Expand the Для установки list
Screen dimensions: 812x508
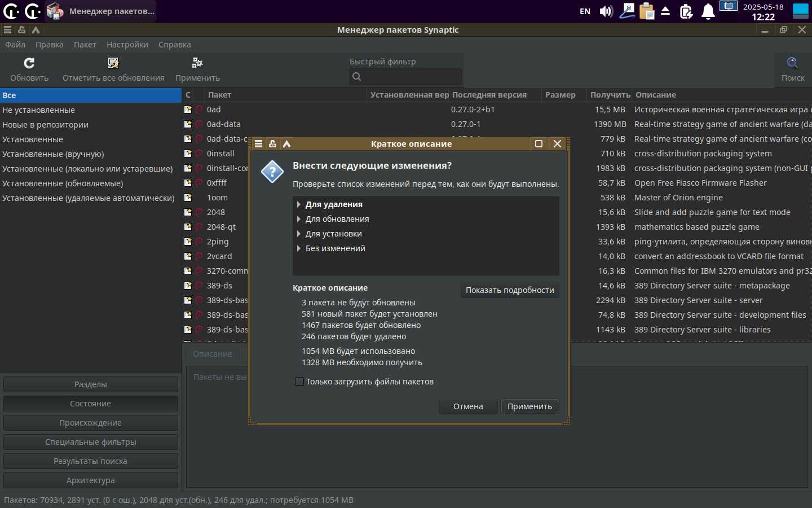(299, 234)
